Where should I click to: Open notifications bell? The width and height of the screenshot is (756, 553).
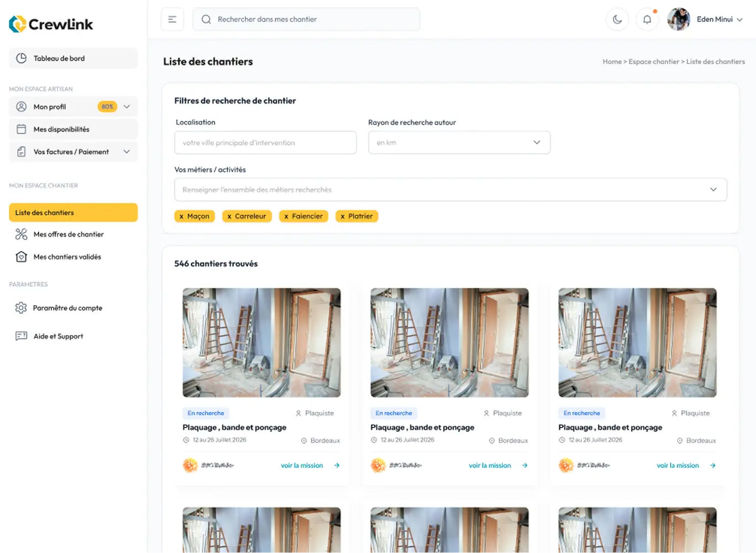pos(647,19)
